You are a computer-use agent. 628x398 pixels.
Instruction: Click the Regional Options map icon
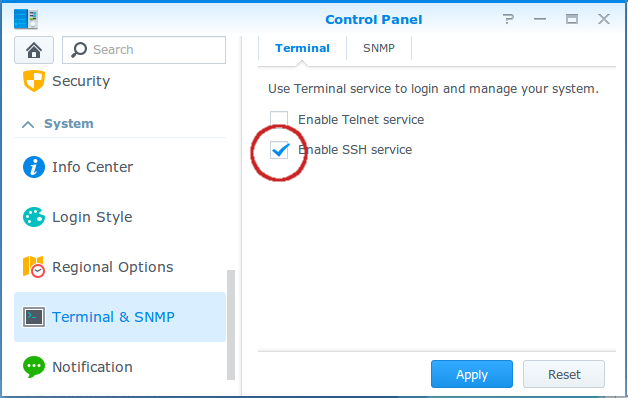(x=34, y=267)
